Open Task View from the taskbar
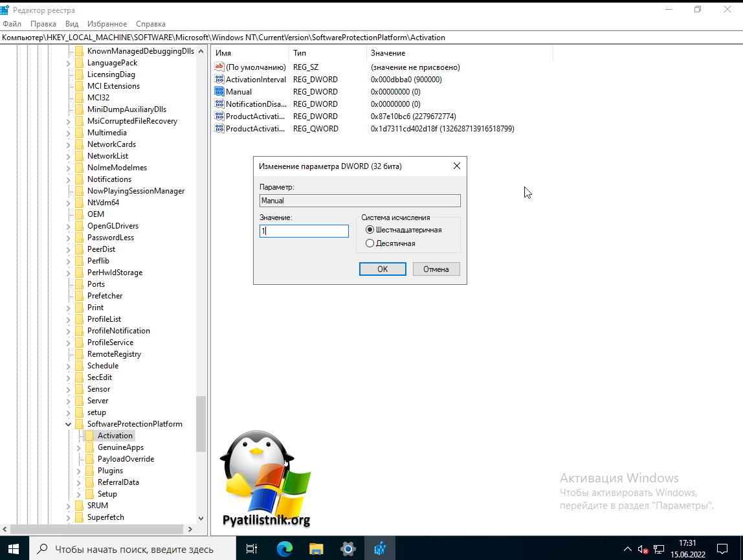 click(x=252, y=549)
